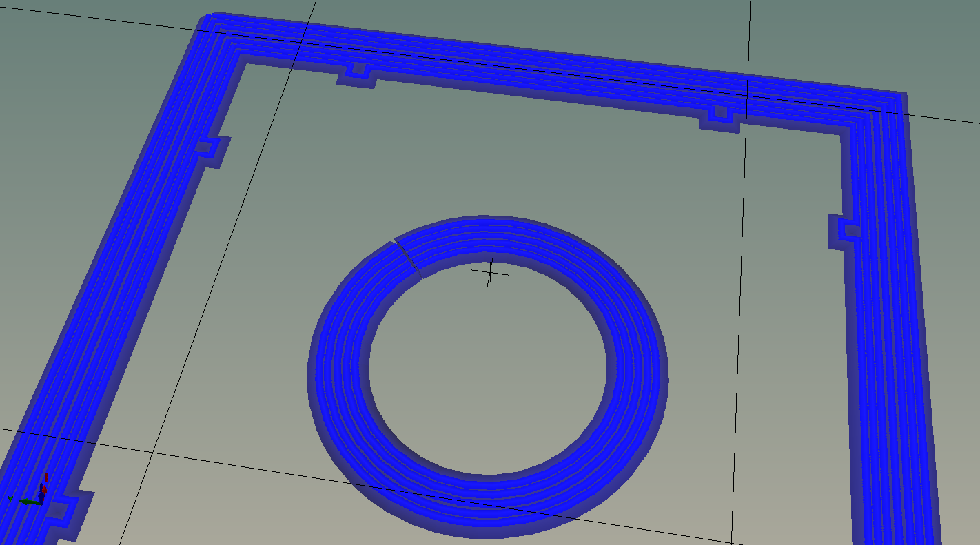Click the upper-right grid line intersection

(748, 95)
